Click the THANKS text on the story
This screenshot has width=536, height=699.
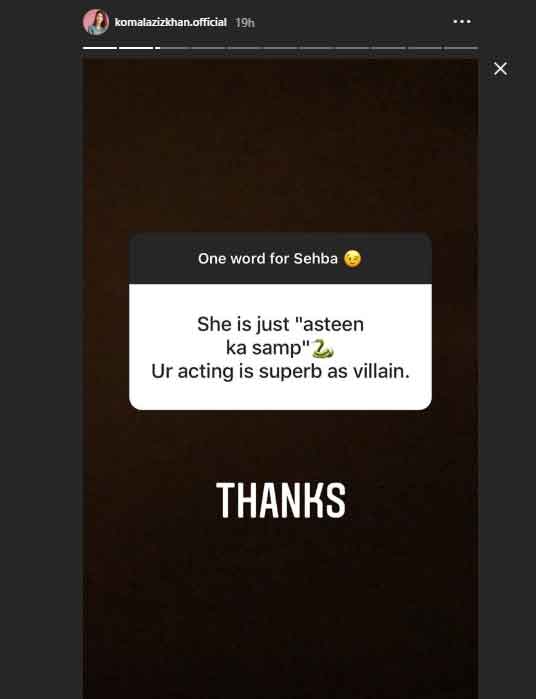(x=281, y=500)
